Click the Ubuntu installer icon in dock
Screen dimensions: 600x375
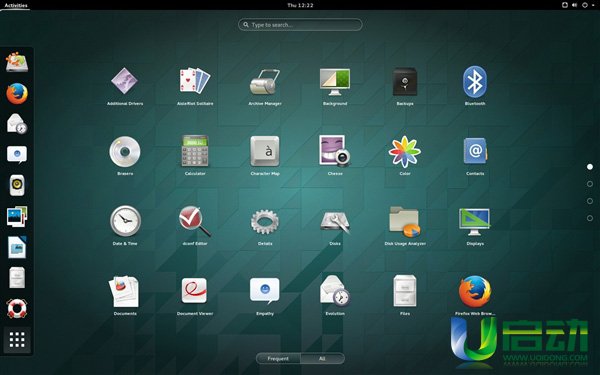[17, 62]
